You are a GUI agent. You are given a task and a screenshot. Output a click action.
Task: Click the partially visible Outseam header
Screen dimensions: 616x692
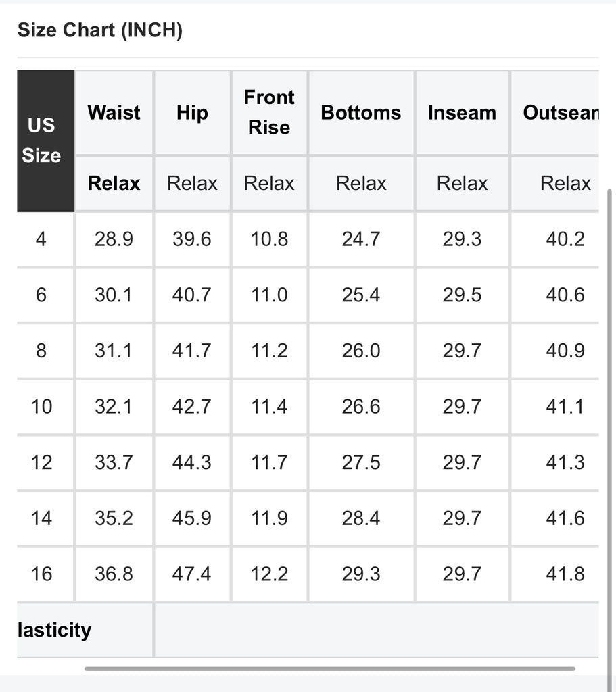560,112
